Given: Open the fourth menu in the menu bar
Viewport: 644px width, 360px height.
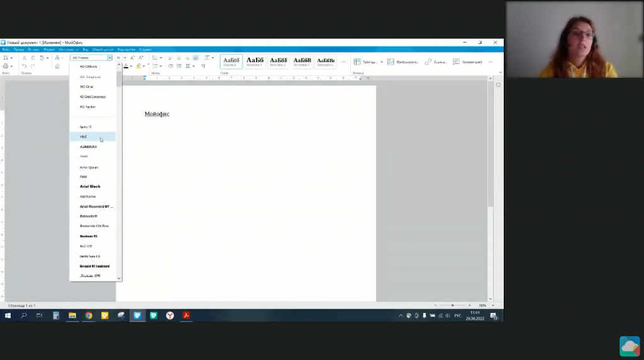Looking at the screenshot, I should point(49,50).
